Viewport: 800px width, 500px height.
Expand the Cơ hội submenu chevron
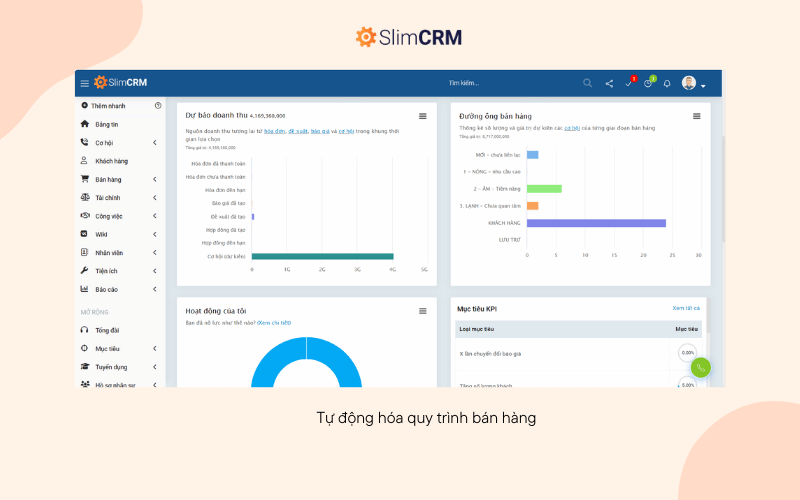[155, 143]
